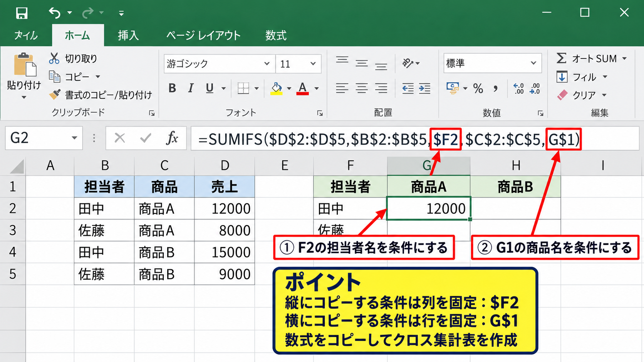The width and height of the screenshot is (644, 362).
Task: Click Percent Style icon
Action: click(x=478, y=89)
